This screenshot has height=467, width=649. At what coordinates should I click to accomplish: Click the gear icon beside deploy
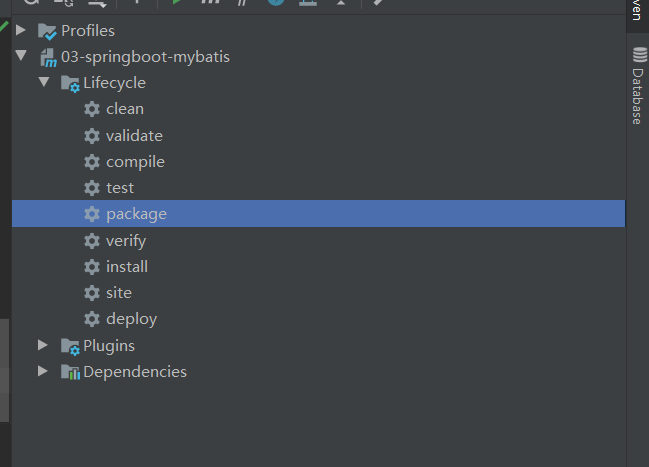pyautogui.click(x=92, y=319)
